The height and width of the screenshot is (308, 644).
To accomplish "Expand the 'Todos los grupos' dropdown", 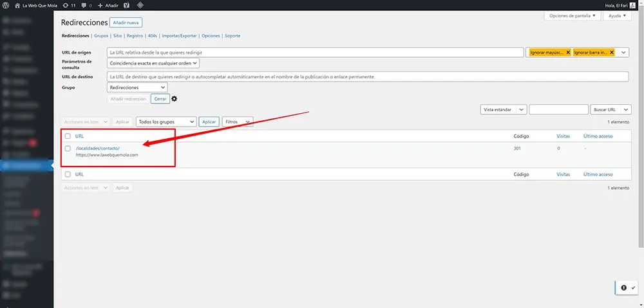I will 166,122.
